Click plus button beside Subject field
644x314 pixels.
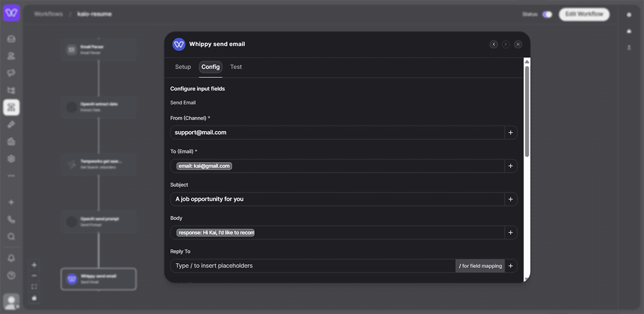(511, 199)
